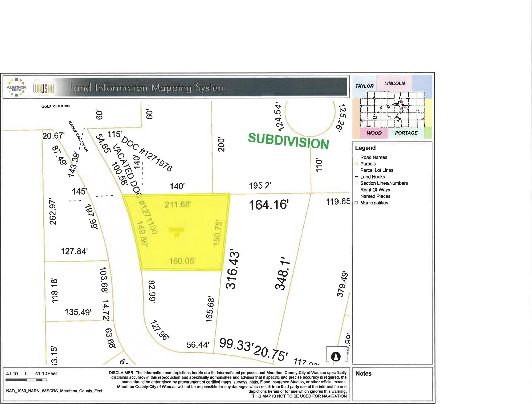The width and height of the screenshot is (532, 404).
Task: Click the Land Information Mapping System title
Action: (148, 88)
